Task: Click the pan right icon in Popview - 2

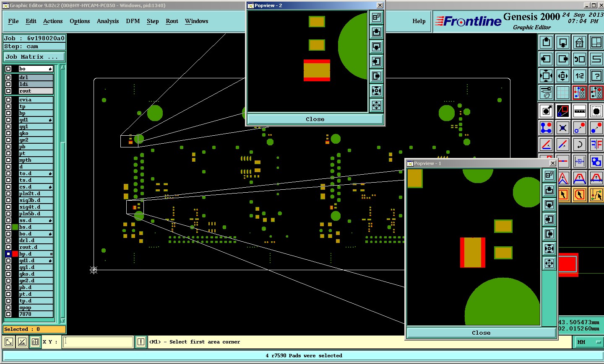Action: pos(376,76)
